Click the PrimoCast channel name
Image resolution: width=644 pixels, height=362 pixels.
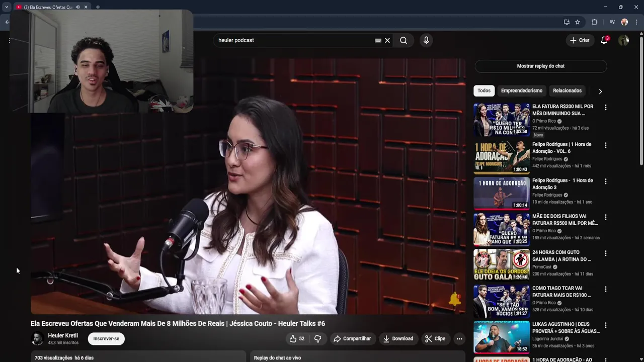[x=542, y=267]
